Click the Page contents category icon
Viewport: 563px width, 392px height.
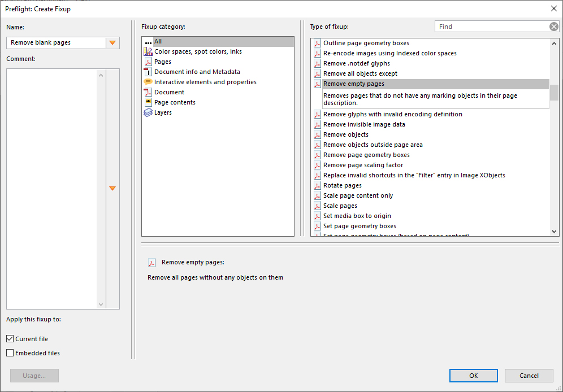(148, 102)
